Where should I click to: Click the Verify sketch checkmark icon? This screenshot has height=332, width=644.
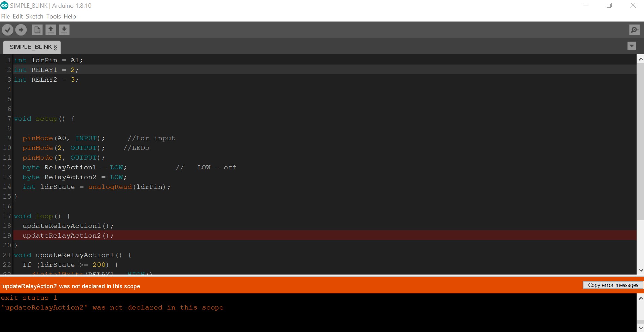(7, 30)
